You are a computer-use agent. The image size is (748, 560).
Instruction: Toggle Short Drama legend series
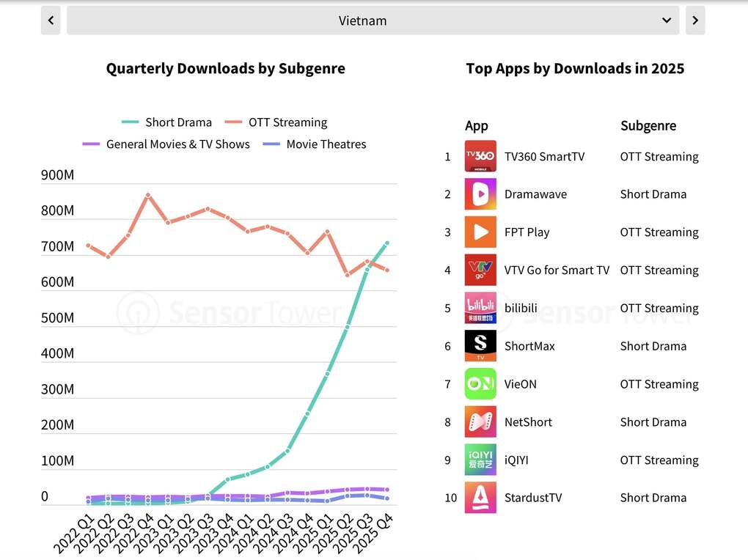pos(166,122)
